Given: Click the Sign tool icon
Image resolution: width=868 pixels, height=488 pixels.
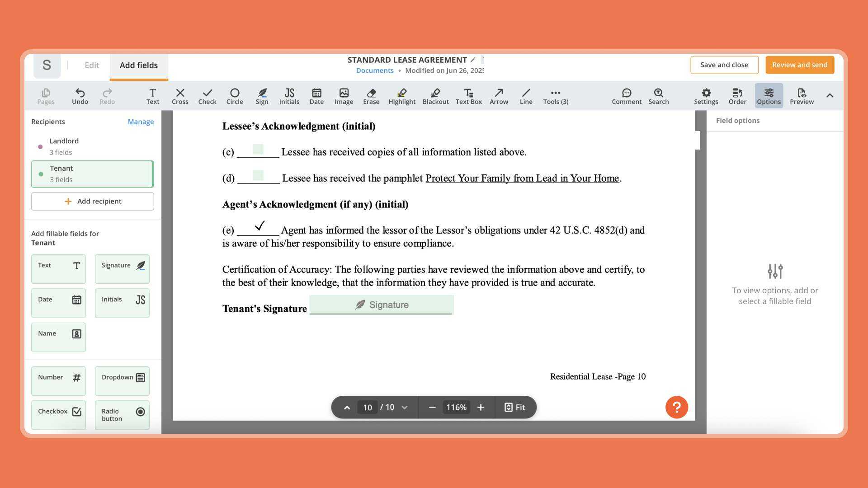Looking at the screenshot, I should 262,96.
